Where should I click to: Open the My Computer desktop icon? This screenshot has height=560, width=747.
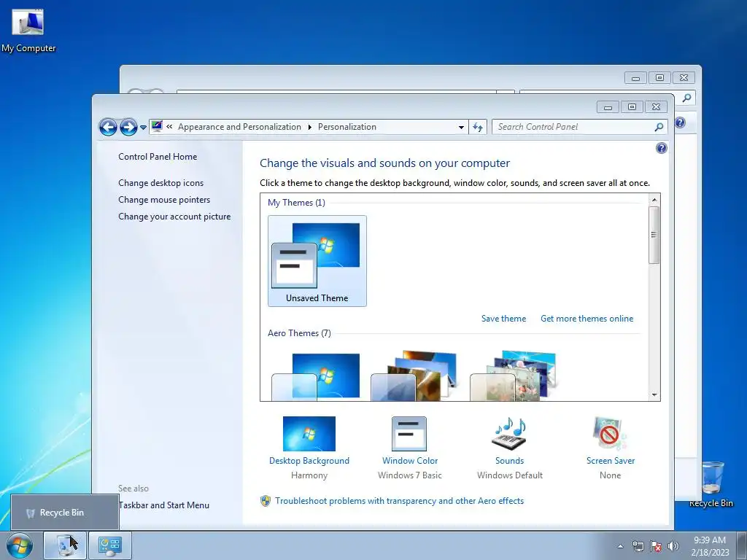click(28, 31)
